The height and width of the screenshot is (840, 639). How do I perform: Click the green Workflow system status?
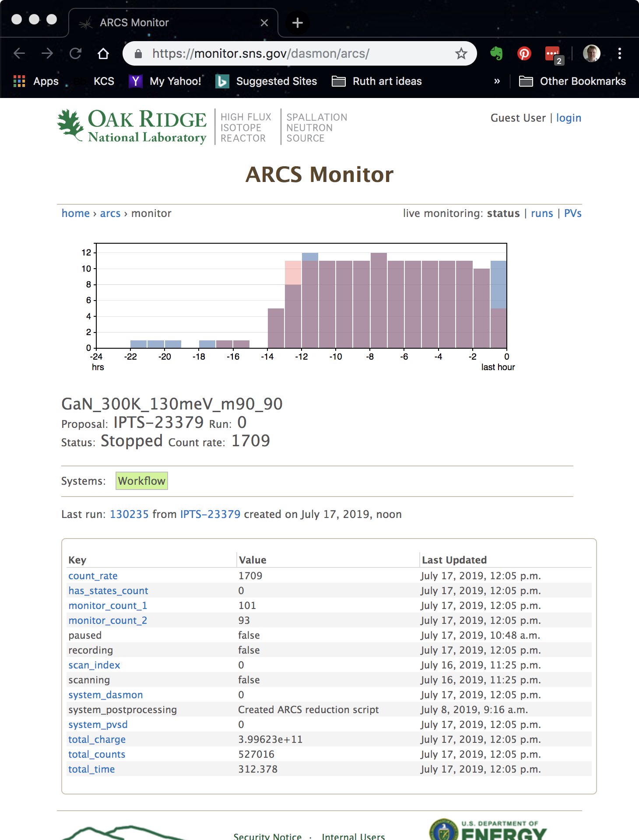coord(141,481)
